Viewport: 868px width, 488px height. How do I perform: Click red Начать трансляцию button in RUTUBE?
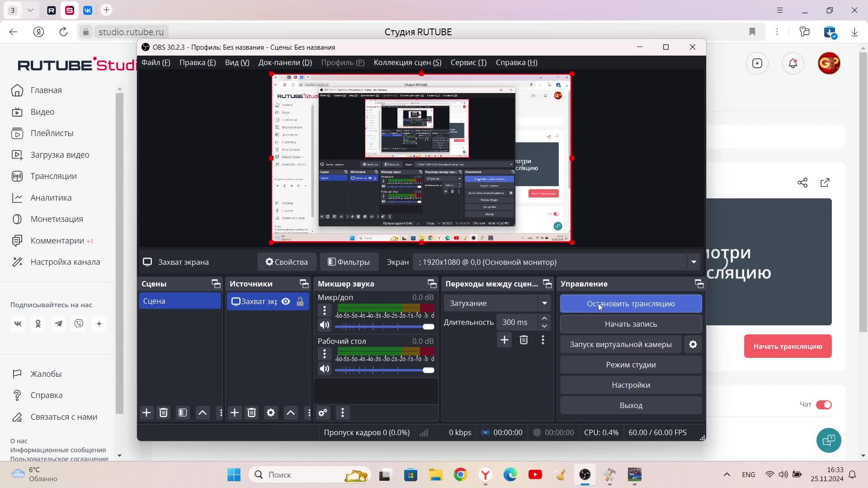788,346
